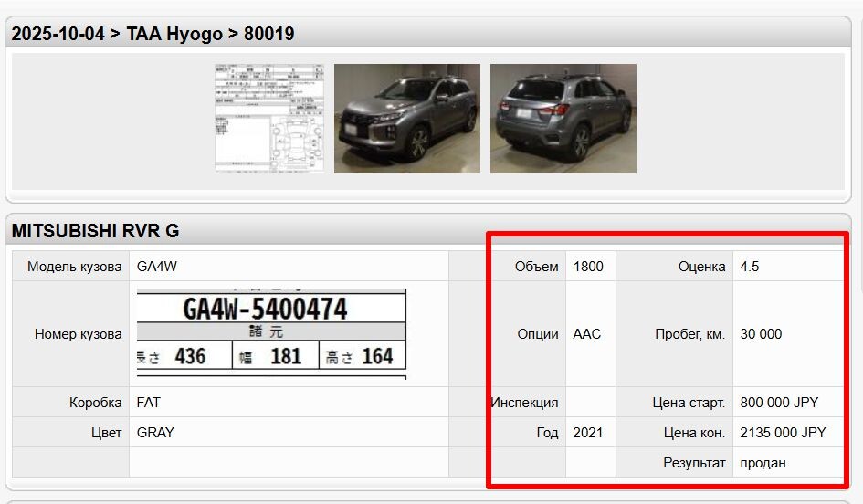Click the Результат label
Screen dimensions: 863x504
coord(694,463)
